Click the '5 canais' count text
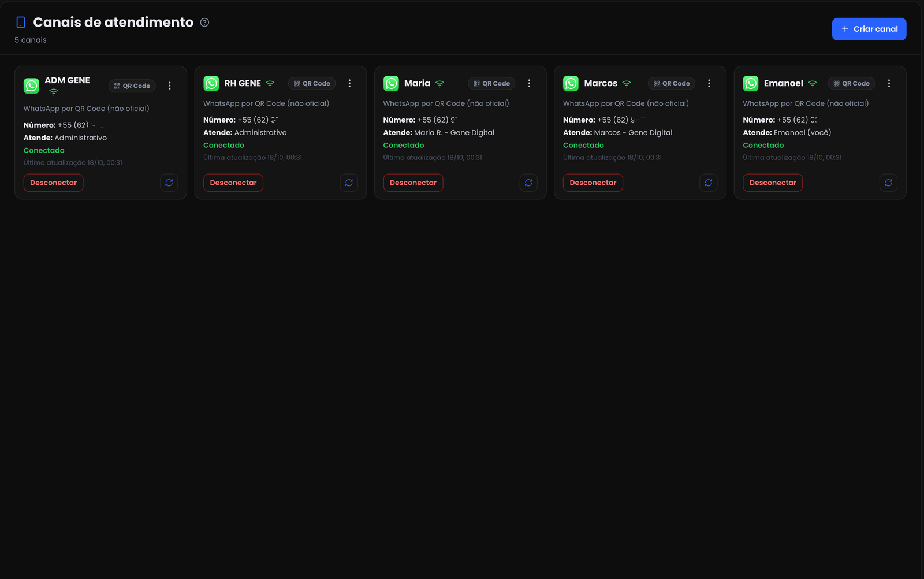The width and height of the screenshot is (924, 579). tap(31, 40)
